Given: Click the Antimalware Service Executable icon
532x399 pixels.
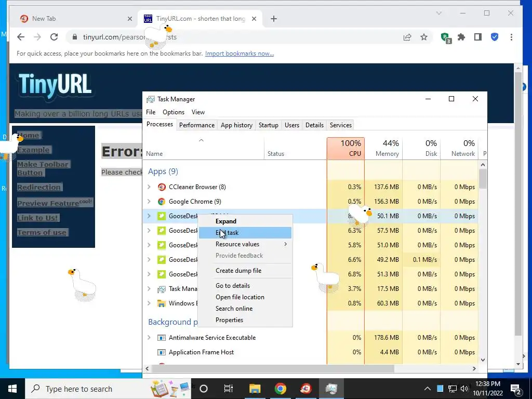Looking at the screenshot, I should 162,338.
